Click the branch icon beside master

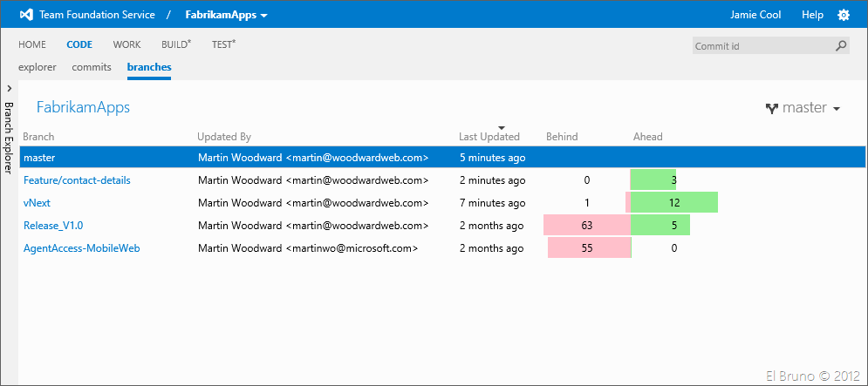click(771, 109)
